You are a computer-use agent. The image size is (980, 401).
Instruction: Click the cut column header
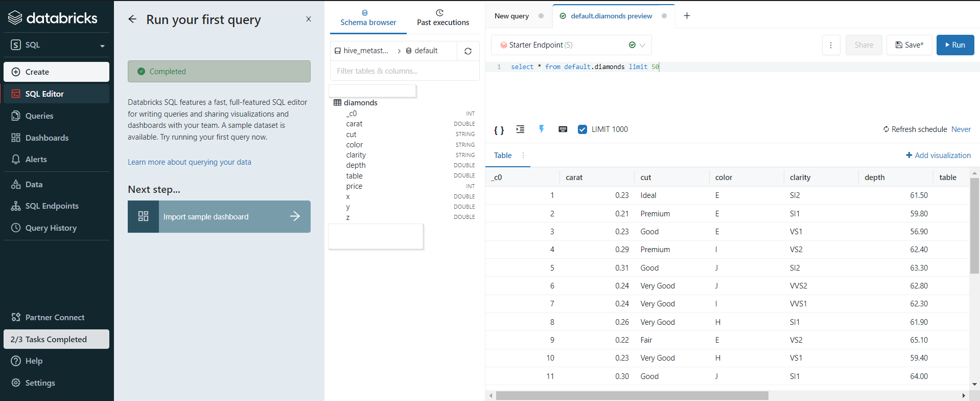coord(671,177)
